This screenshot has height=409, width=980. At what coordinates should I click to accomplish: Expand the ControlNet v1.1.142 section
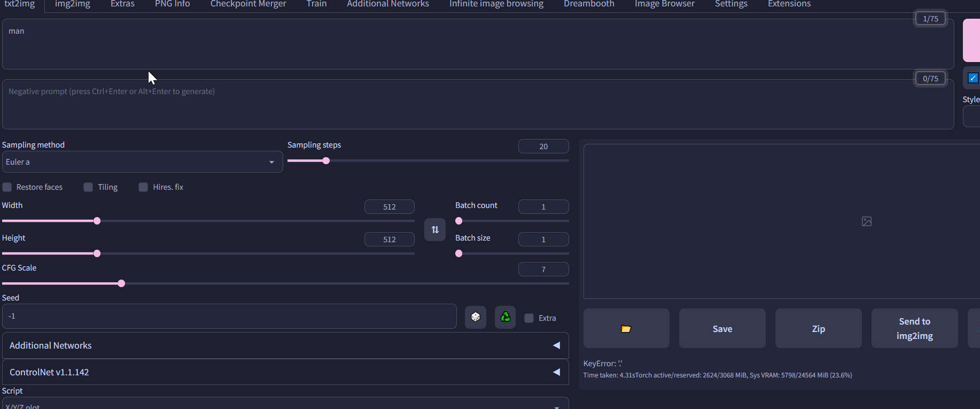pyautogui.click(x=285, y=372)
